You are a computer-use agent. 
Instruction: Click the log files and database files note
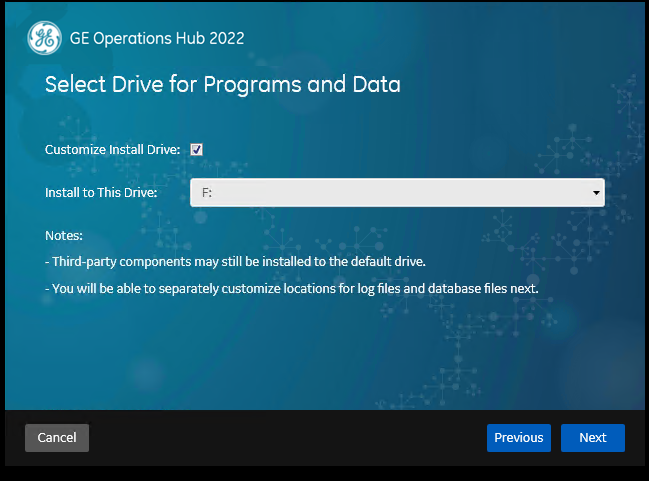292,289
